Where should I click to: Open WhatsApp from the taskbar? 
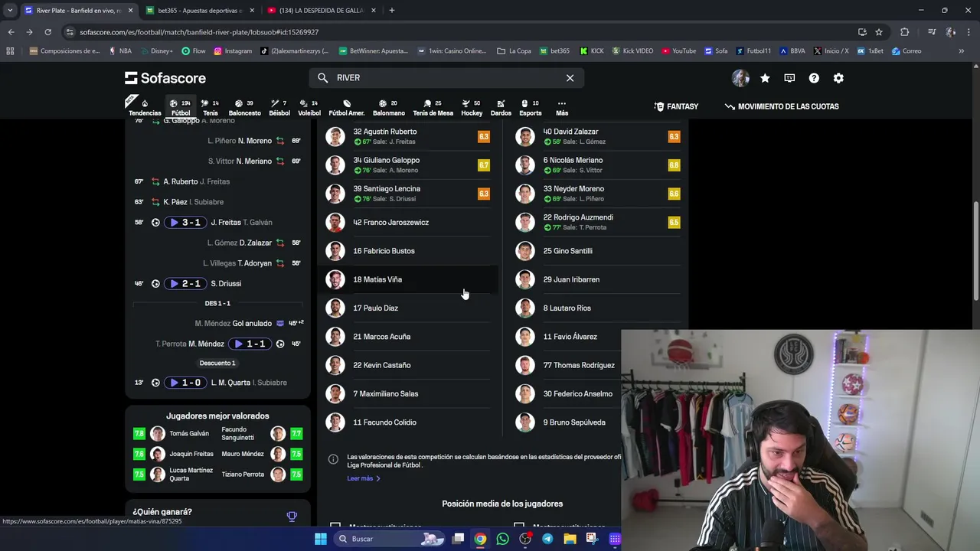pos(502,539)
